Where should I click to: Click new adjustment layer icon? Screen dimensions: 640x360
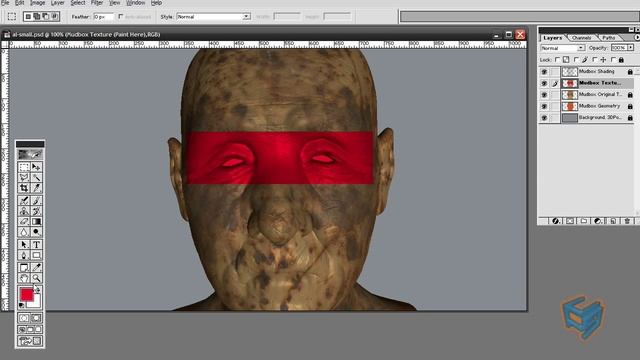[598, 221]
